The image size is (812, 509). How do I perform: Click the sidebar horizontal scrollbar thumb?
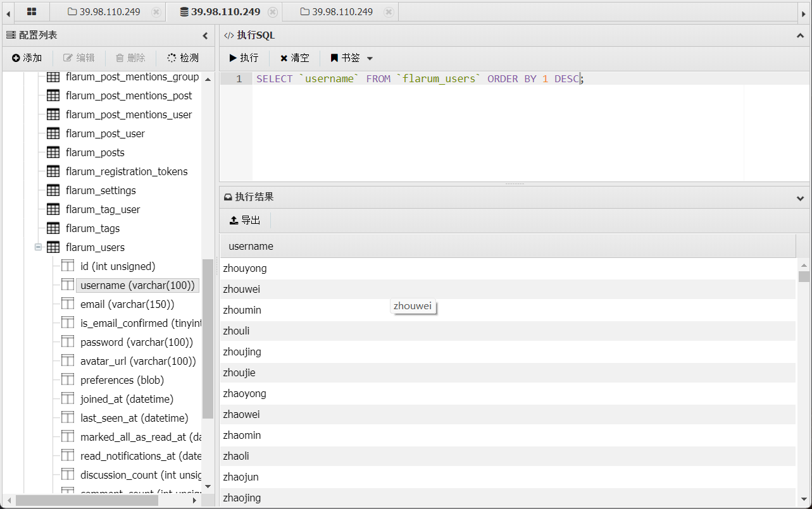87,500
